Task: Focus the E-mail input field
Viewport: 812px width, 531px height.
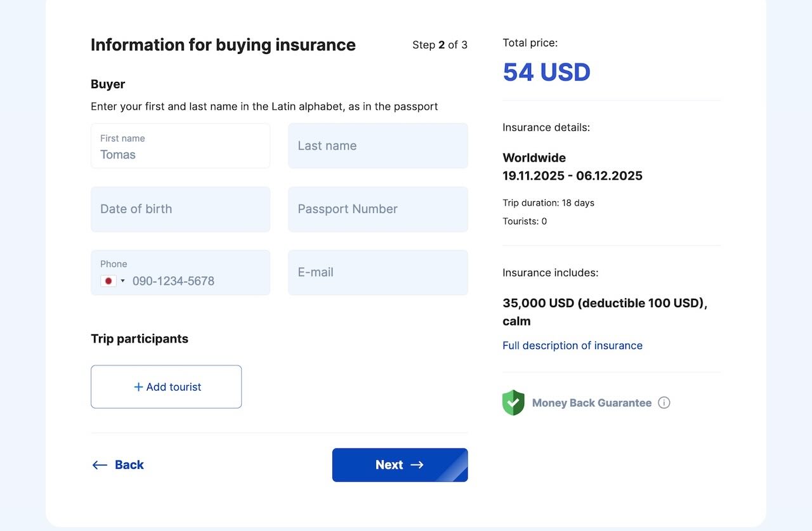Action: pos(378,273)
